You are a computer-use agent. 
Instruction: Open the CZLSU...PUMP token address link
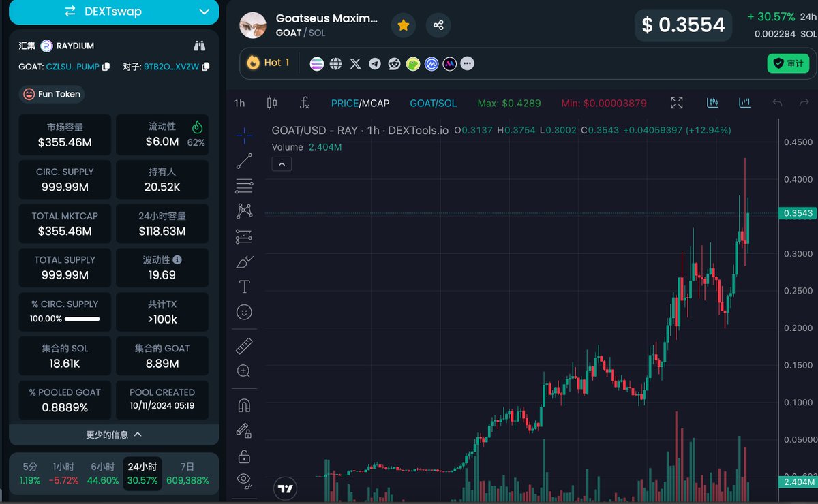72,67
